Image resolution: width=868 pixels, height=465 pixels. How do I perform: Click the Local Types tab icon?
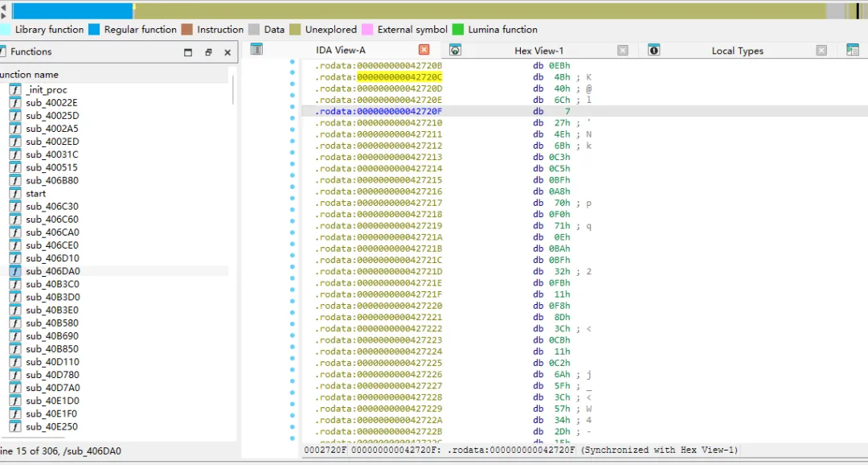(653, 50)
